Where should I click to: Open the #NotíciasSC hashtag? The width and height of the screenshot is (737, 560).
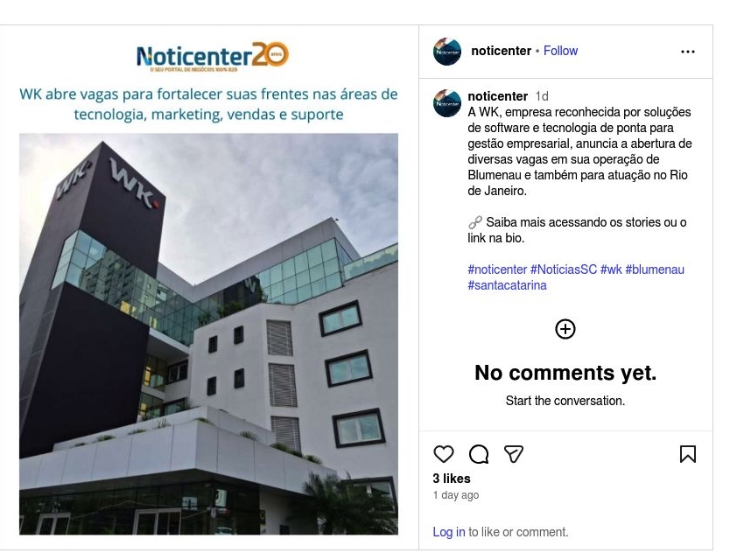pyautogui.click(x=564, y=269)
